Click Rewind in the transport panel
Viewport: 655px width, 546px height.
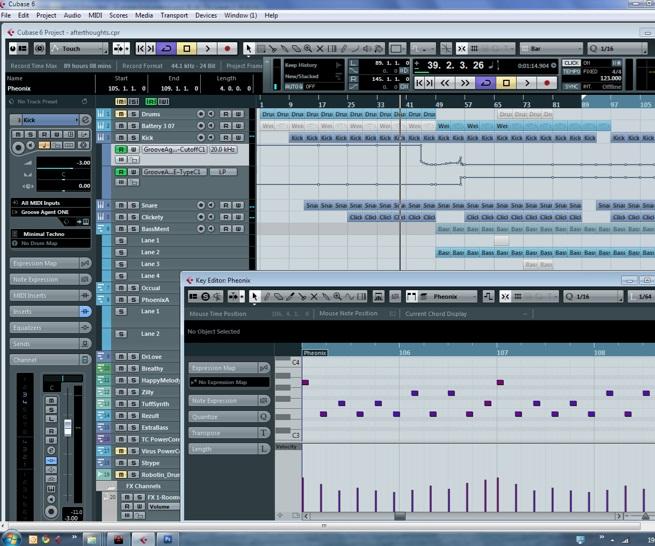445,83
